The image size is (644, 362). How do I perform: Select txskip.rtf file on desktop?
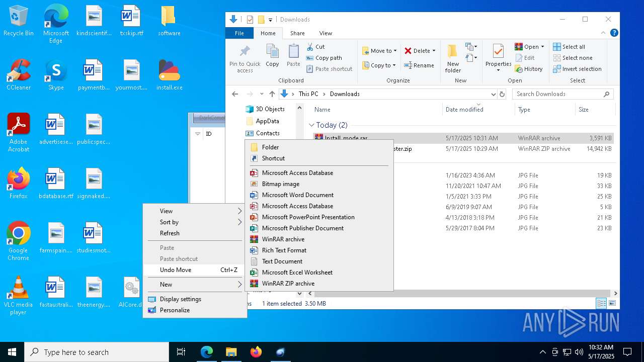tap(131, 21)
